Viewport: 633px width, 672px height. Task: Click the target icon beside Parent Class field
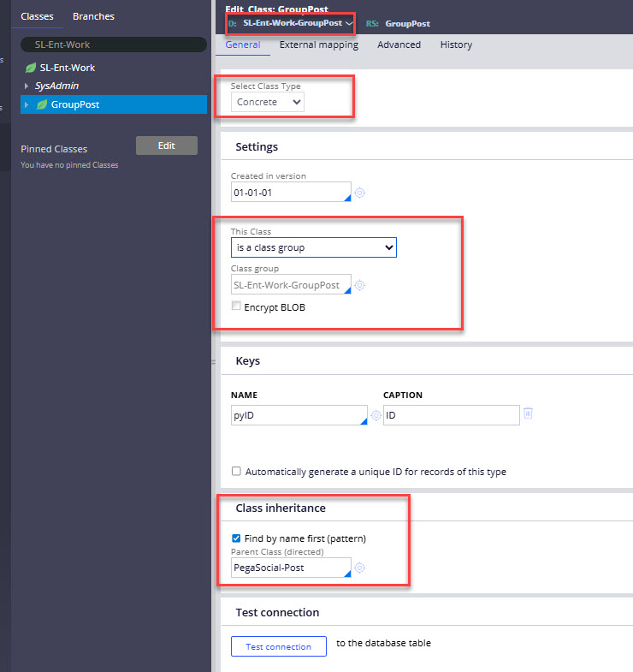tap(360, 568)
